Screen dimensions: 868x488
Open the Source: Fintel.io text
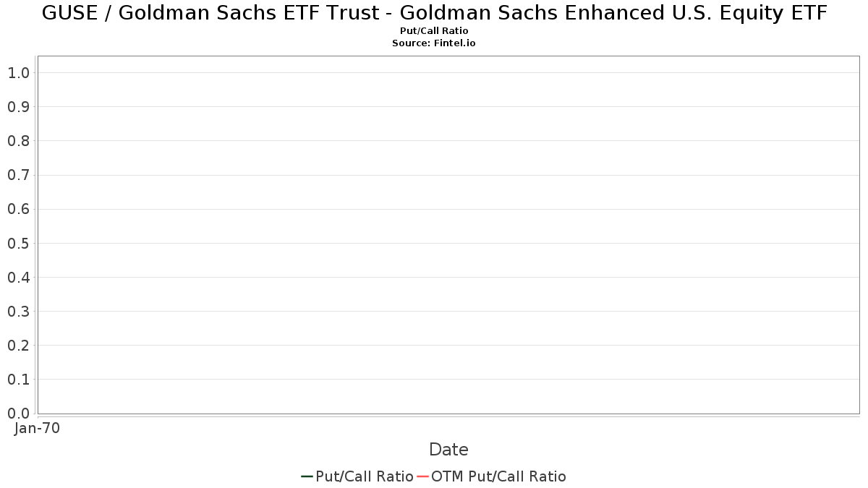434,43
